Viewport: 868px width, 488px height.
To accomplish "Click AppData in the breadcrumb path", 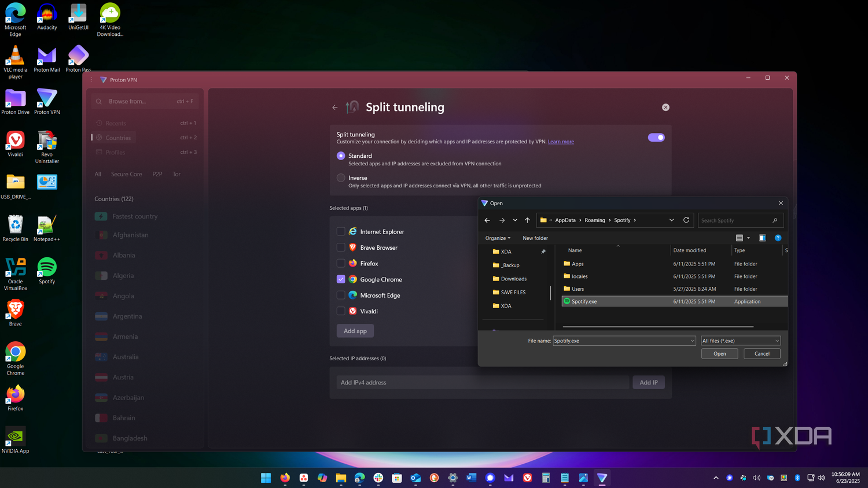I will pyautogui.click(x=565, y=220).
